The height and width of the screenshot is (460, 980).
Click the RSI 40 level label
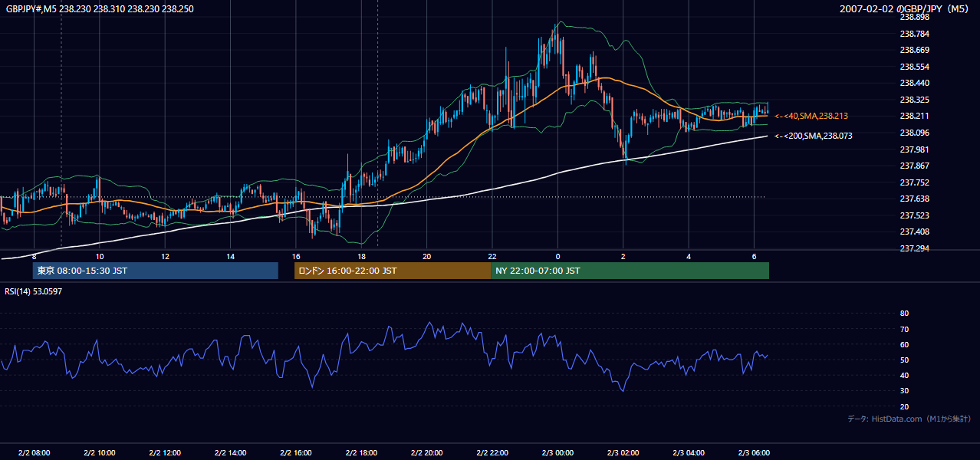click(904, 375)
